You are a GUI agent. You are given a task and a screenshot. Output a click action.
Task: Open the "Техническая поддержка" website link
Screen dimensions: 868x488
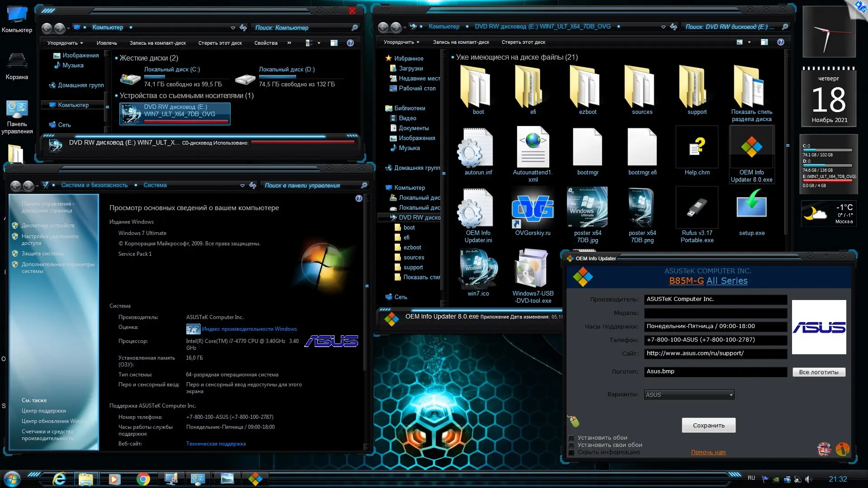coord(216,444)
